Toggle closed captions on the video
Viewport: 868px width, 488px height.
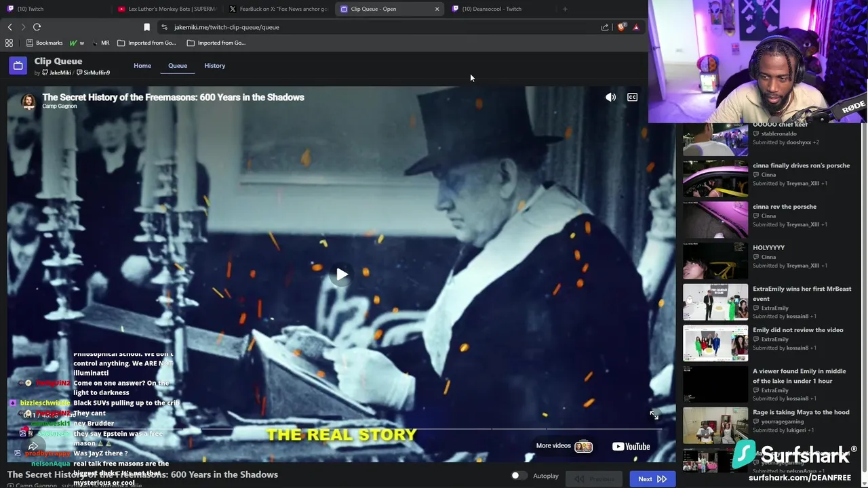coord(632,98)
